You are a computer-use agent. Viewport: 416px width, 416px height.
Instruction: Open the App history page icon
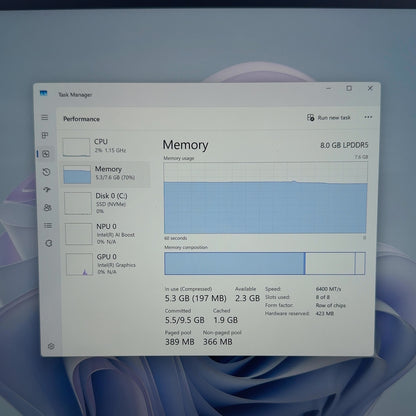(x=46, y=172)
